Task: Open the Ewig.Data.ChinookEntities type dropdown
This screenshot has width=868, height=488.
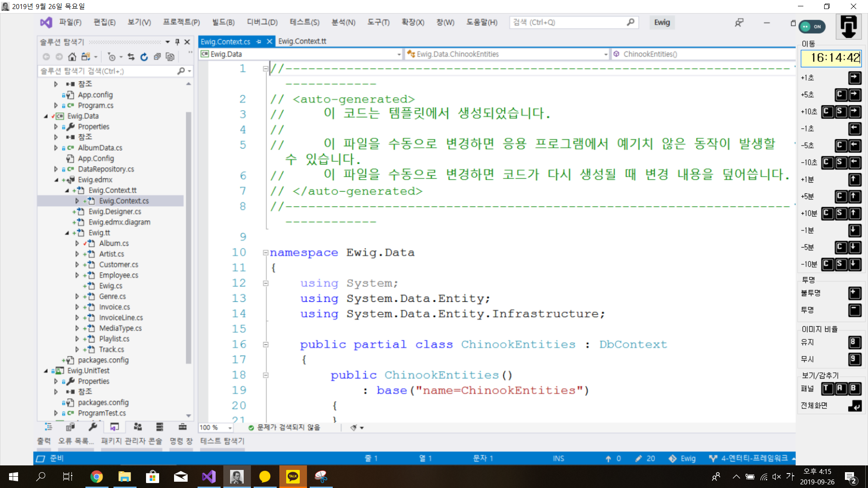Action: pos(606,54)
